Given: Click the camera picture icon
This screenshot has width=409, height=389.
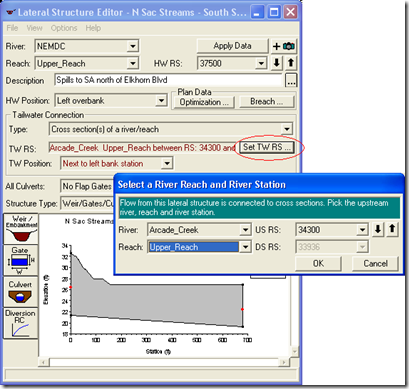Looking at the screenshot, I should pos(289,46).
